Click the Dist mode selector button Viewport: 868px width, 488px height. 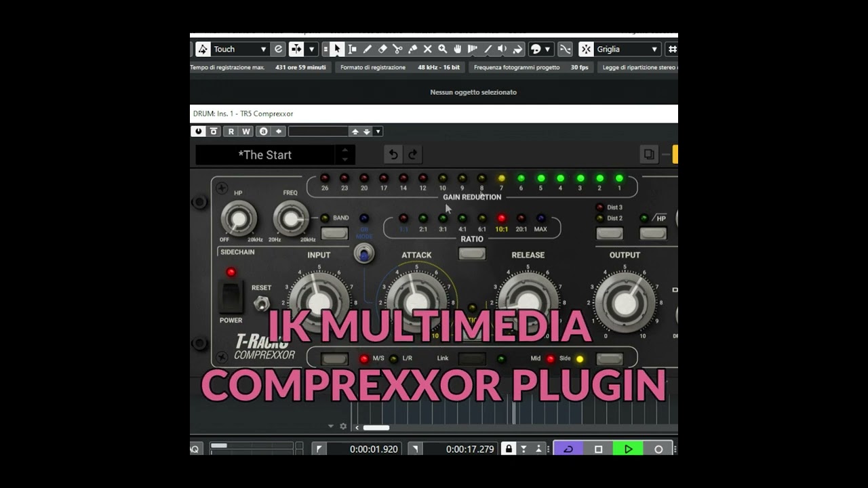pyautogui.click(x=610, y=233)
